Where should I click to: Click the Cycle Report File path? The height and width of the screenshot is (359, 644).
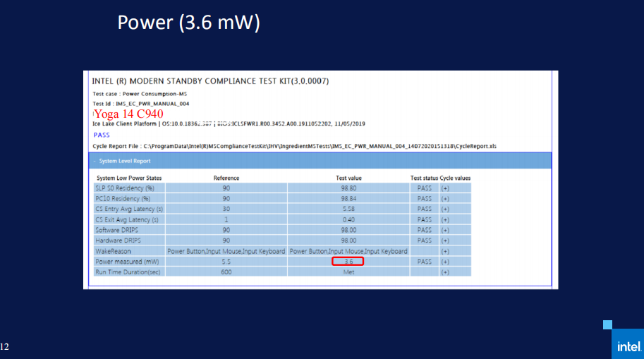tap(294, 146)
